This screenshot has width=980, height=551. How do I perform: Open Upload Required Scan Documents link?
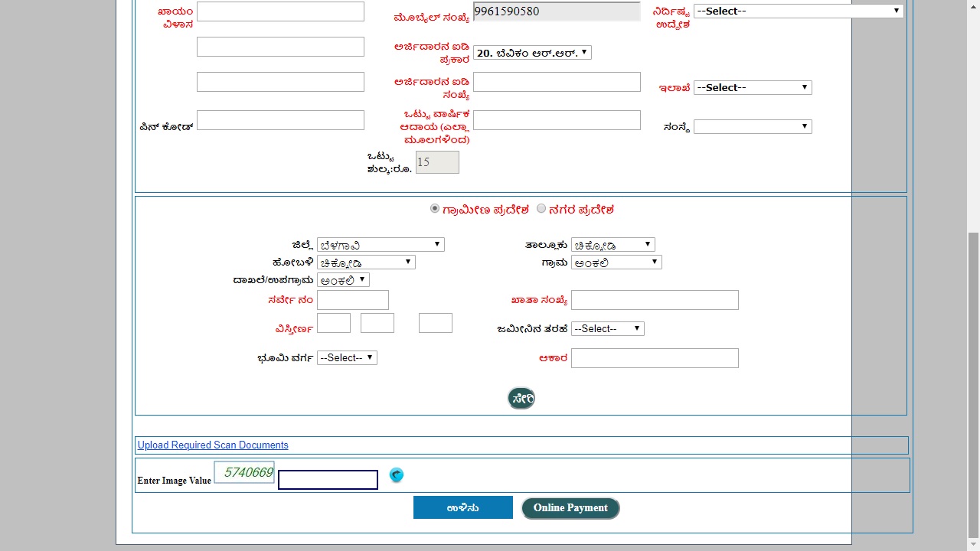[212, 445]
